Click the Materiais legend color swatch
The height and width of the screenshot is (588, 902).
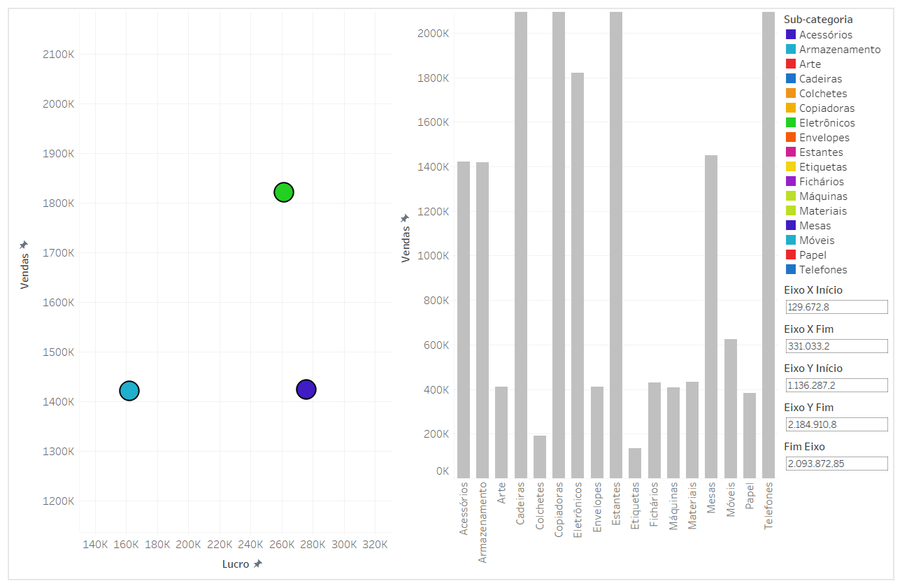pyautogui.click(x=791, y=211)
